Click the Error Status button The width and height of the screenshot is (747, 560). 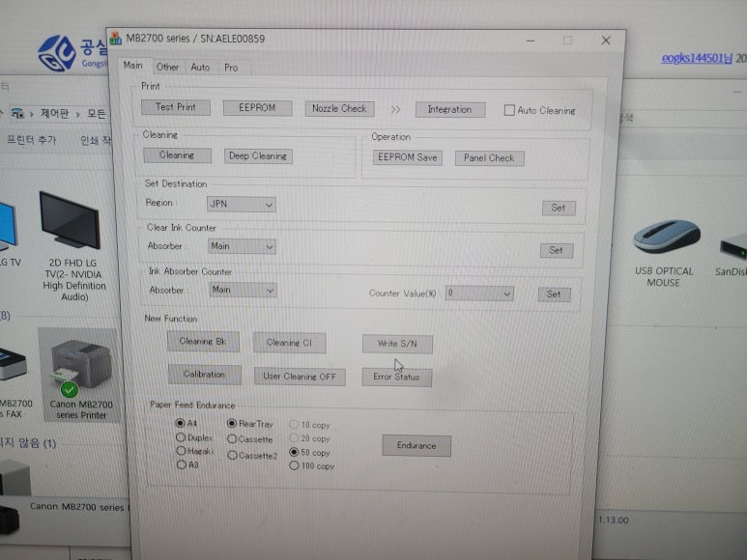397,378
